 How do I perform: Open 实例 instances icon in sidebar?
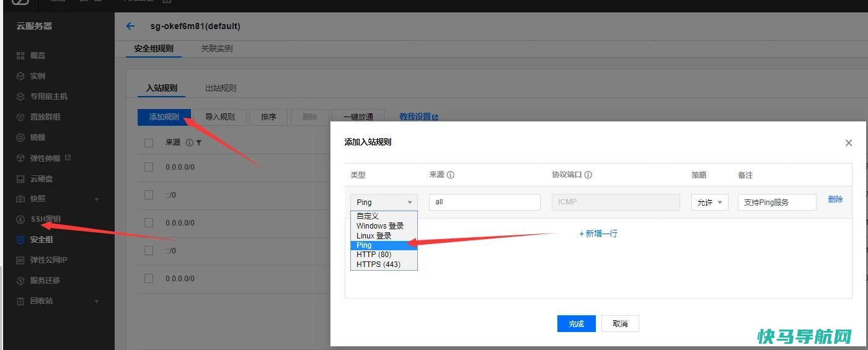[x=20, y=76]
